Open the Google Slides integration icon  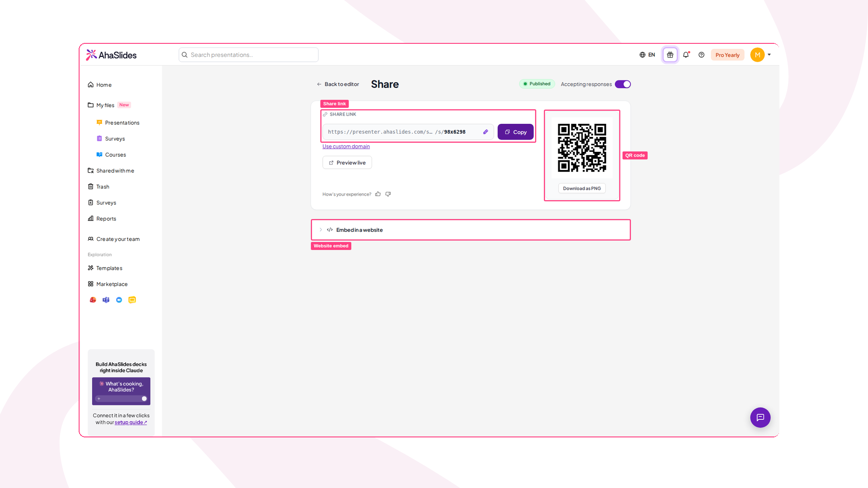(x=132, y=300)
